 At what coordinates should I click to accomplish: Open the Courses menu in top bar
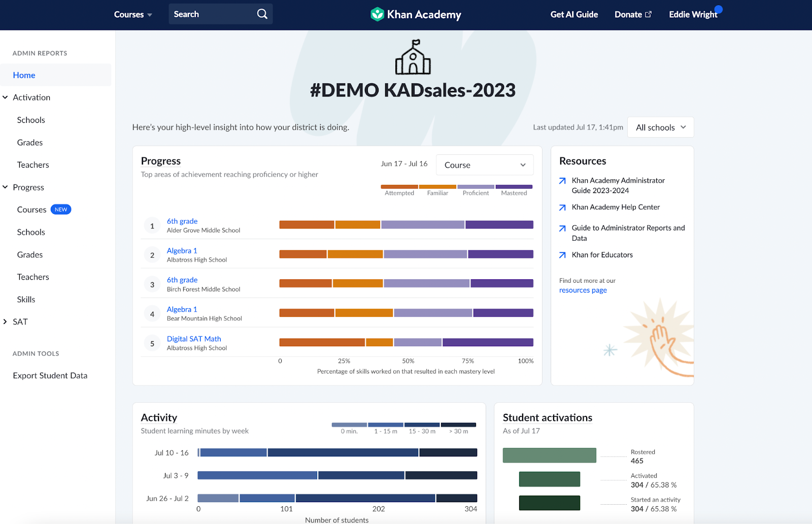[133, 14]
